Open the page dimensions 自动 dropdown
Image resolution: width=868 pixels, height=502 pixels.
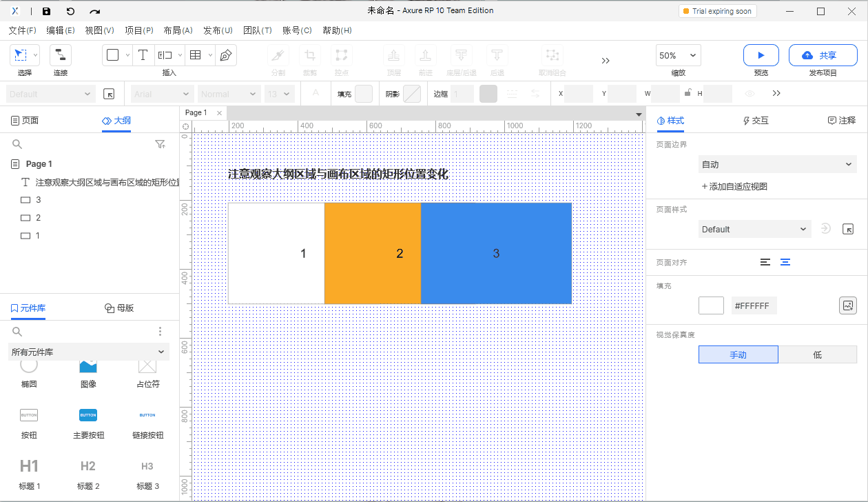tap(777, 164)
